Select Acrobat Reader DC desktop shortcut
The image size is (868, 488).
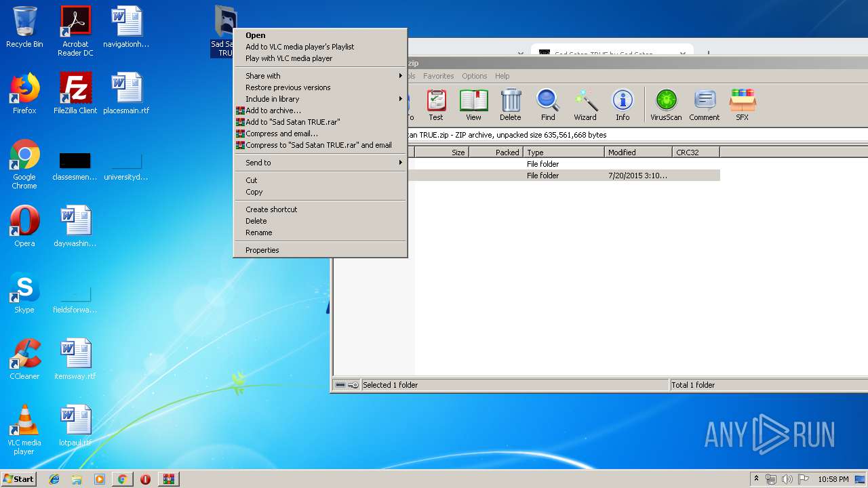coord(75,31)
